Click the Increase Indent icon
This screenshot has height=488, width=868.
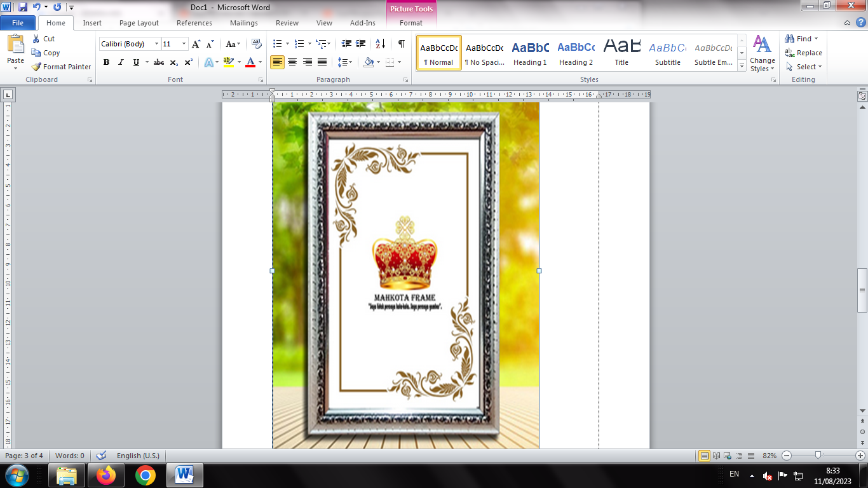click(x=361, y=44)
